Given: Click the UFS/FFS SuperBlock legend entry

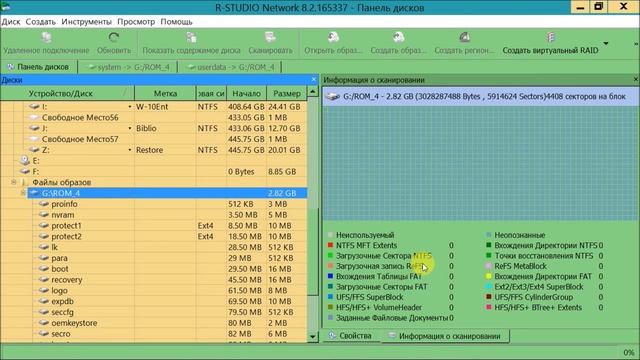Looking at the screenshot, I should (369, 297).
